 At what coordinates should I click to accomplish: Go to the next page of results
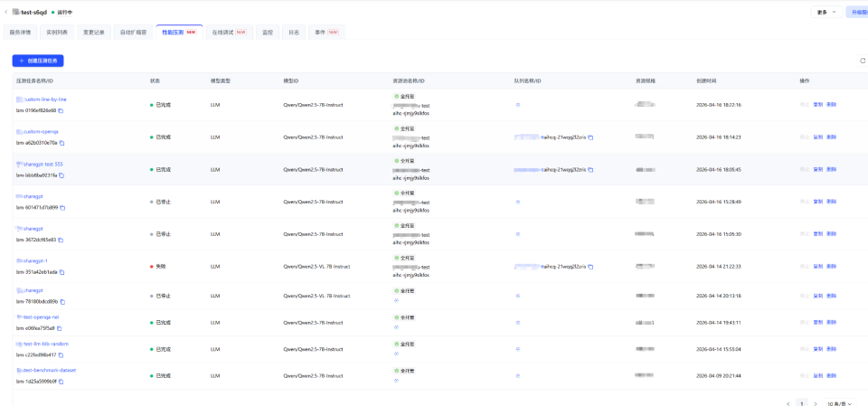point(816,403)
